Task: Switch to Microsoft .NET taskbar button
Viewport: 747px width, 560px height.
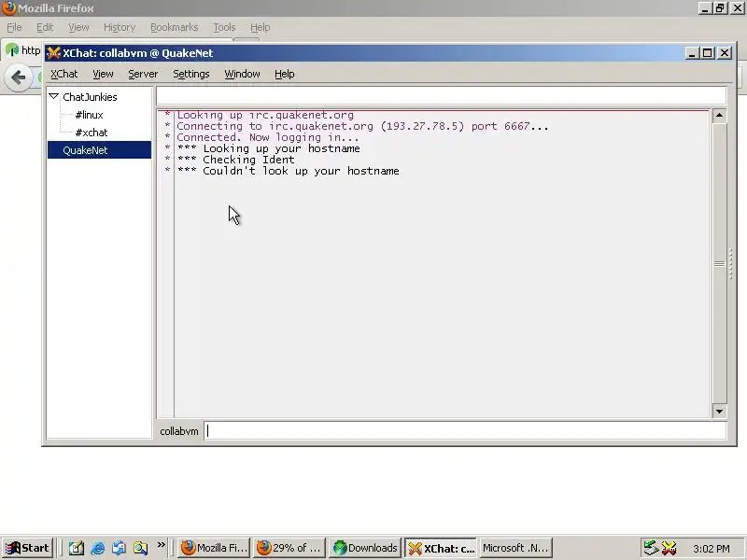Action: (515, 548)
